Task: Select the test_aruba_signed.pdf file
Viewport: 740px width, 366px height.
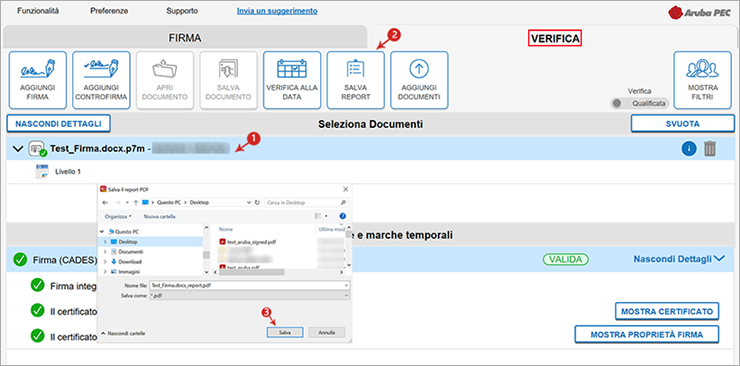Action: (x=247, y=242)
